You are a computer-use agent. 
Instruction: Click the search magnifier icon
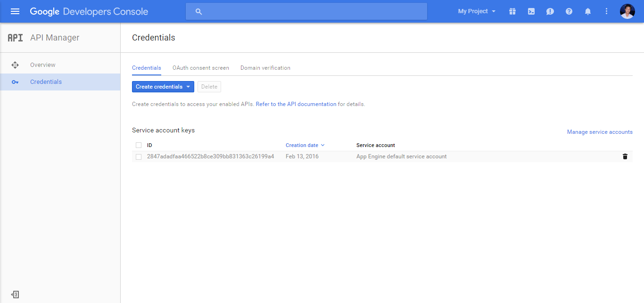click(x=198, y=11)
